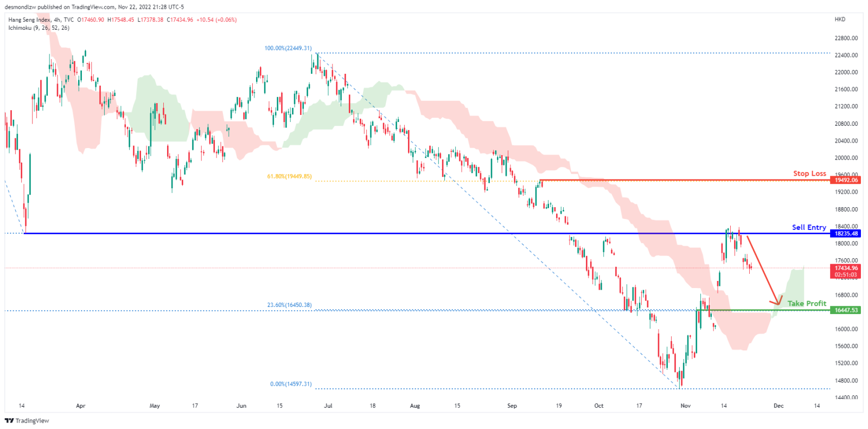Select the 23.60%(16450.38) Fibonacci label
The height and width of the screenshot is (429, 868).
pyautogui.click(x=289, y=305)
